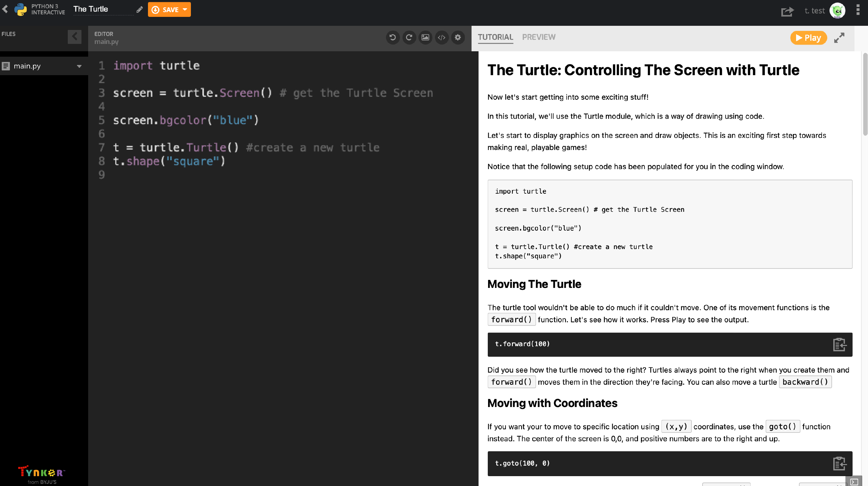This screenshot has height=486, width=868.
Task: Expand tutorial panel to fullscreen
Action: click(x=839, y=38)
